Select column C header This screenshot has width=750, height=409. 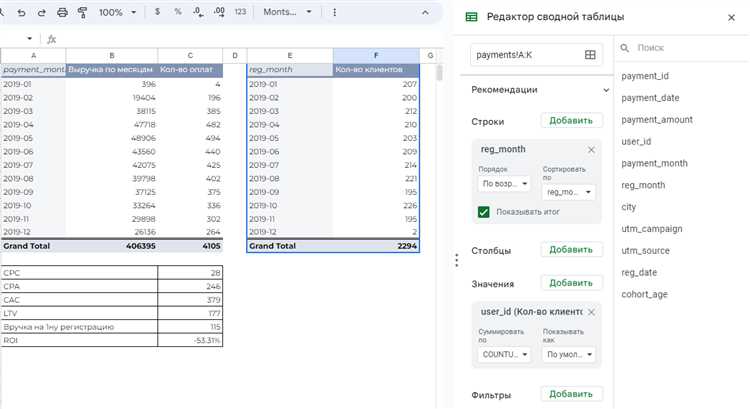[x=190, y=55]
